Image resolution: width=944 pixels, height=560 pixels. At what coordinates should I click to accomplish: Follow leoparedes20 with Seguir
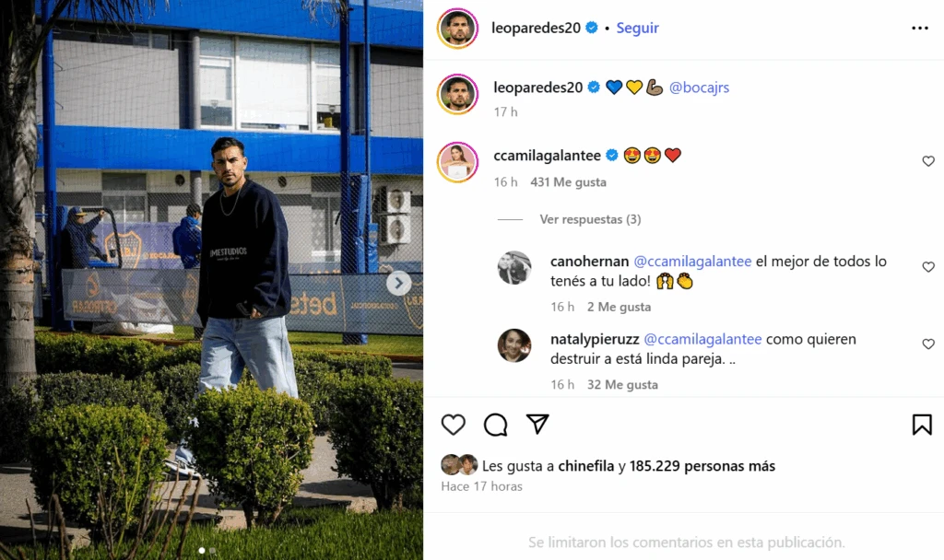click(x=638, y=29)
